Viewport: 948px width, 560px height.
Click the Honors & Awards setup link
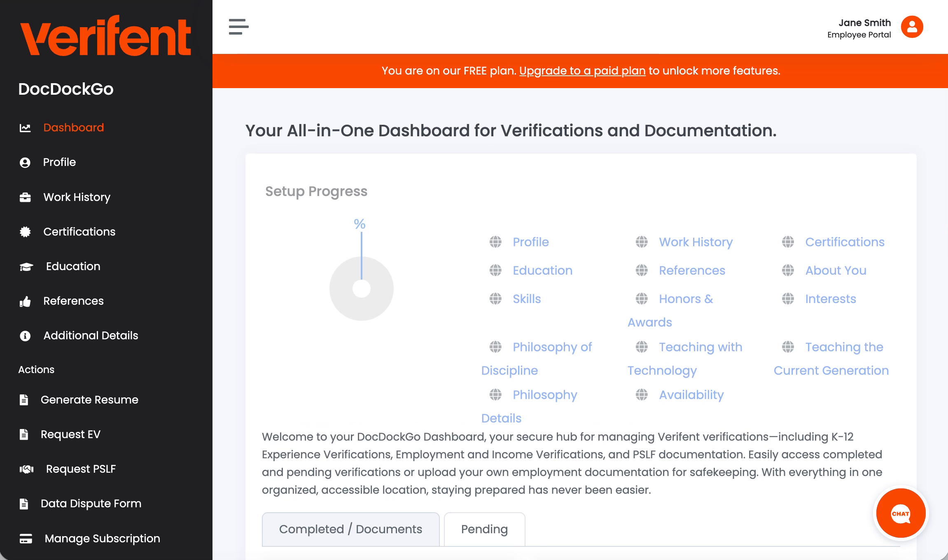tap(686, 299)
